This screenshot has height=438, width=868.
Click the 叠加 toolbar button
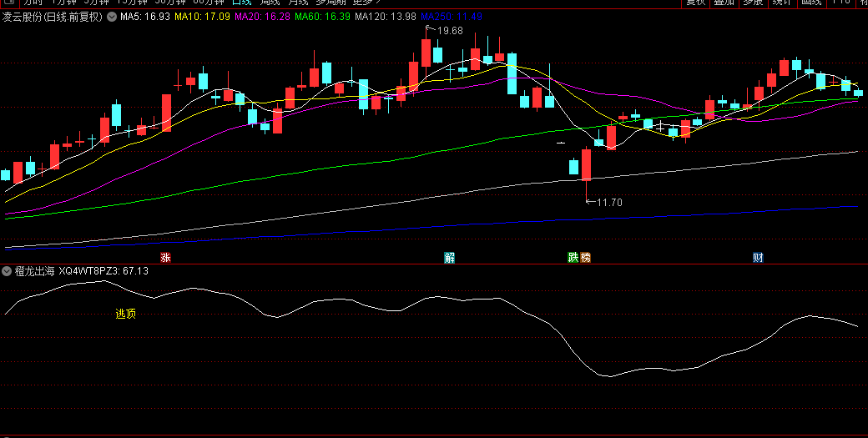(x=724, y=3)
